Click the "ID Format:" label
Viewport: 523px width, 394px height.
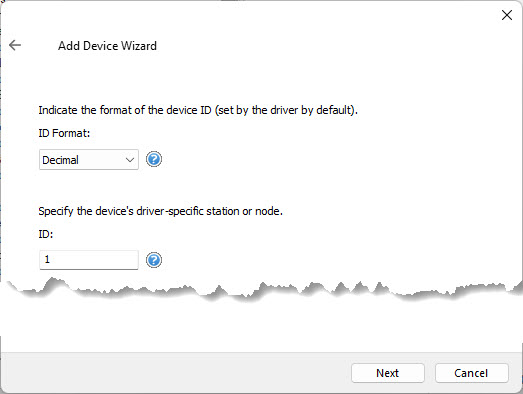pos(64,133)
